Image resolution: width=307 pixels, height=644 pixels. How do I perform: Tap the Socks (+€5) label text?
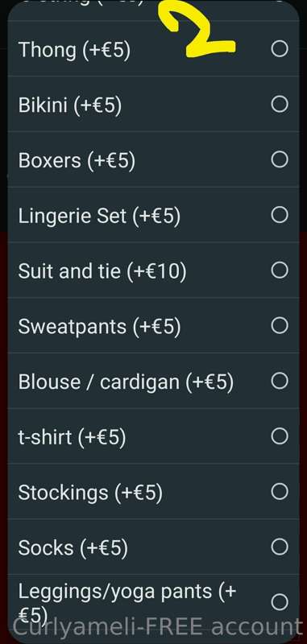tap(73, 548)
